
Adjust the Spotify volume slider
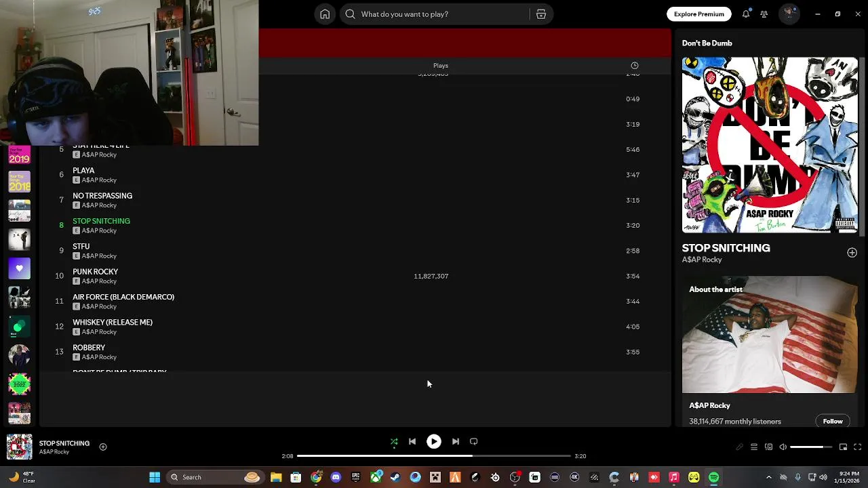[x=811, y=447]
